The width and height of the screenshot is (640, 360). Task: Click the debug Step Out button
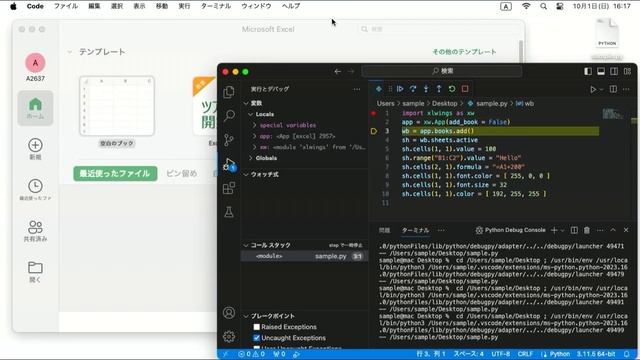click(x=439, y=89)
